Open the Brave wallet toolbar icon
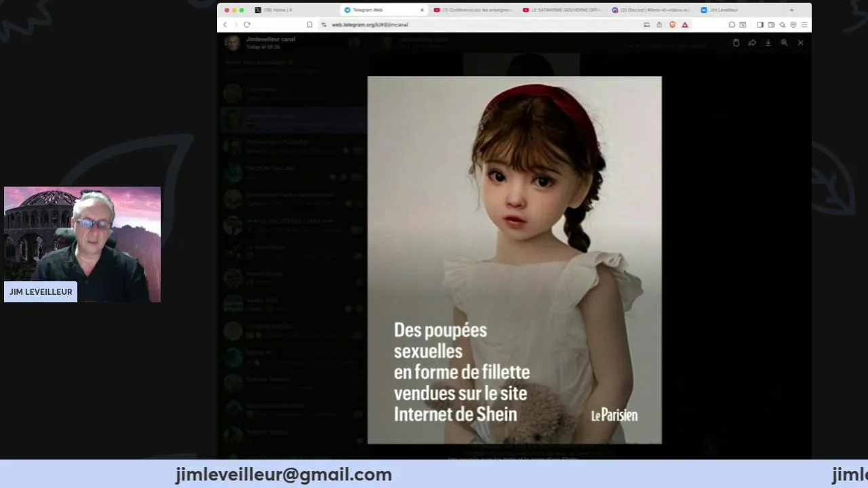 point(771,24)
